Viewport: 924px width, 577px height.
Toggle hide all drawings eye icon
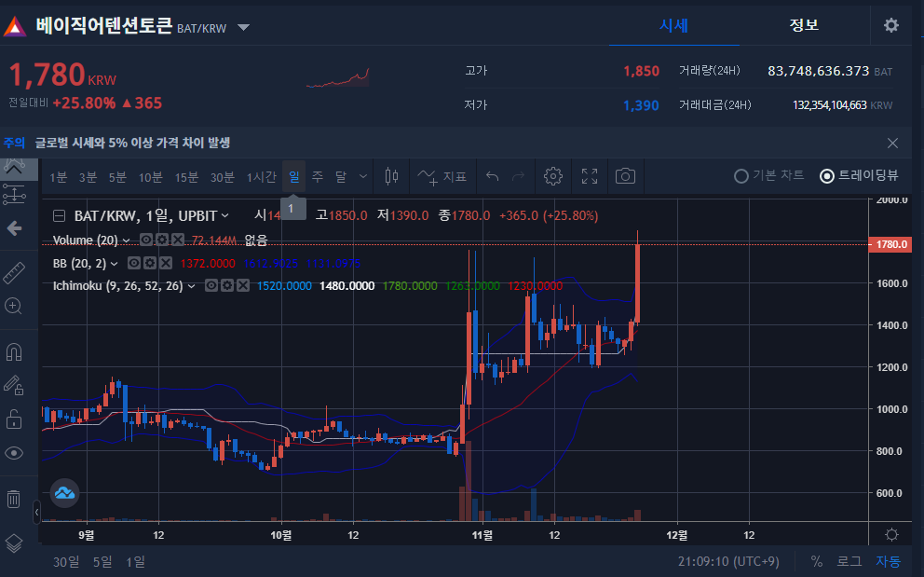[14, 453]
